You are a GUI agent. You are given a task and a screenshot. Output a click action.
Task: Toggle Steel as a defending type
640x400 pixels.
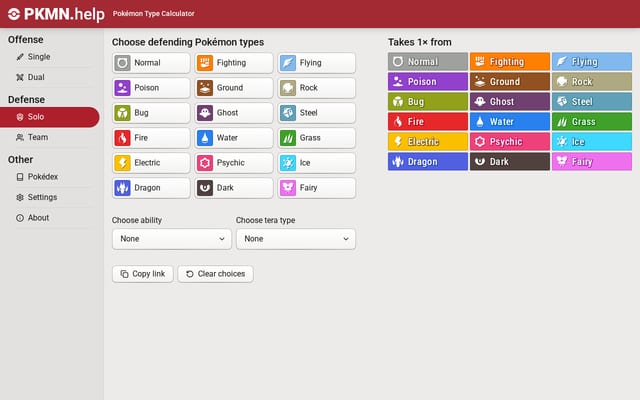pos(317,113)
